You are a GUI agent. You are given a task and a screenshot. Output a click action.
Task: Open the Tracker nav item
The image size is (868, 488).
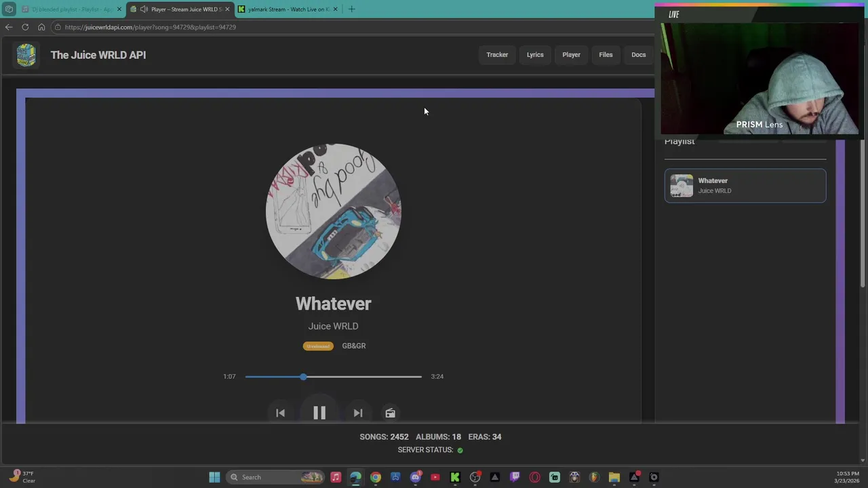pos(497,55)
